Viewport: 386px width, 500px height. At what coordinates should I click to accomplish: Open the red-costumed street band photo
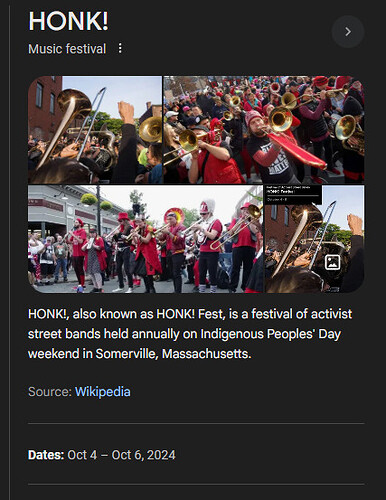[145, 239]
